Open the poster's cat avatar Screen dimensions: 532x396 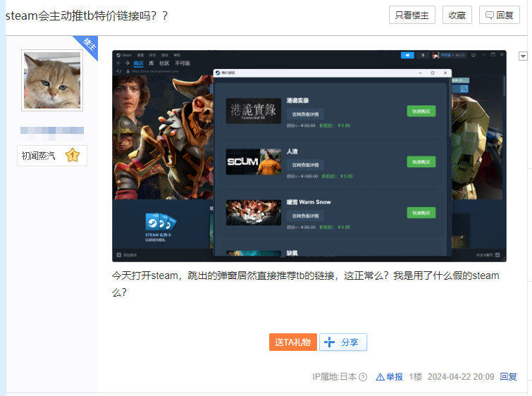click(52, 80)
